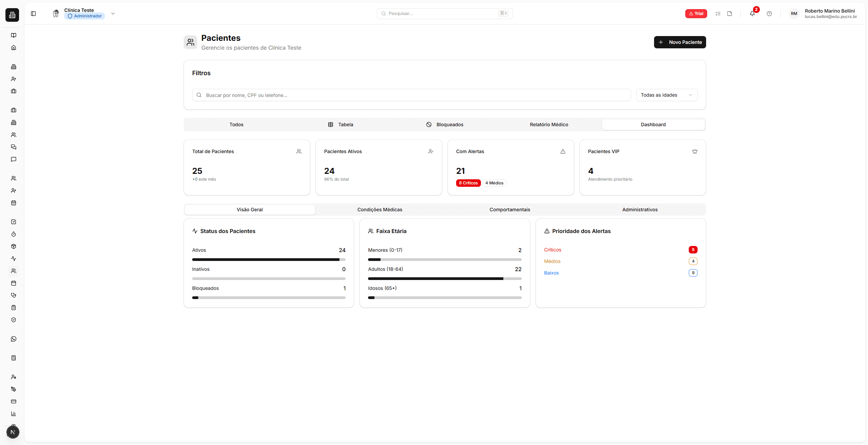Screen dimensions: 868x445
Task: Open the Todas as idades dropdown
Action: [666, 95]
